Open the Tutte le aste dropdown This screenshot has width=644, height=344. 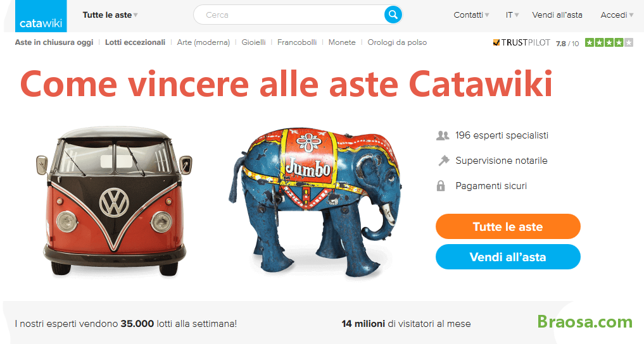click(x=110, y=15)
